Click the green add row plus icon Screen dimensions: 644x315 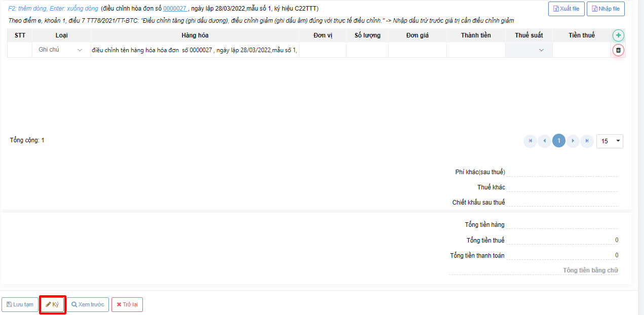[618, 35]
